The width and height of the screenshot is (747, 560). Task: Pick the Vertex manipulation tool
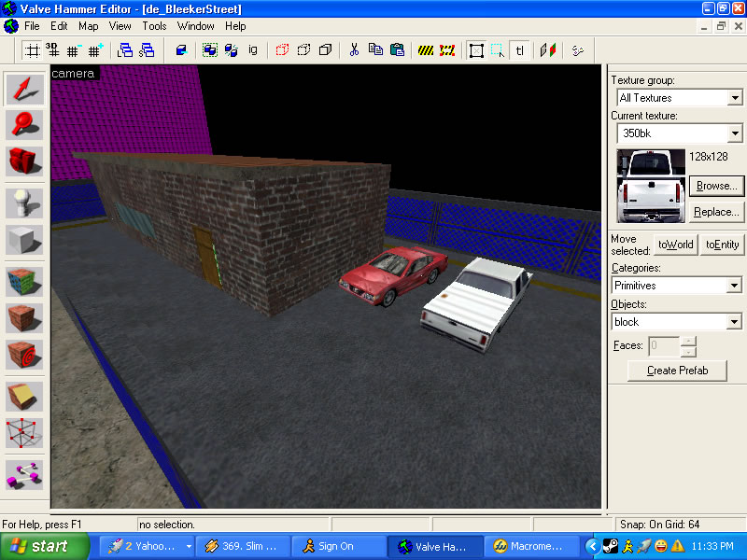(24, 432)
